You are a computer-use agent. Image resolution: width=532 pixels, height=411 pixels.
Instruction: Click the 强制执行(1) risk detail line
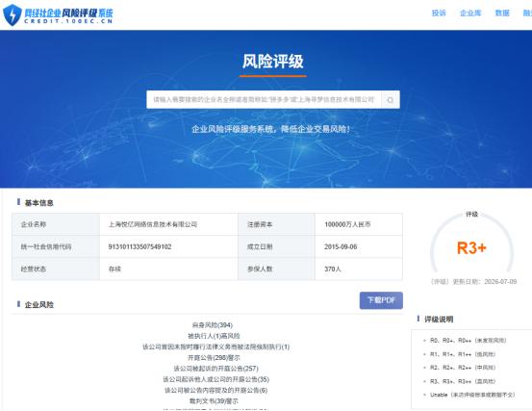pyautogui.click(x=215, y=347)
